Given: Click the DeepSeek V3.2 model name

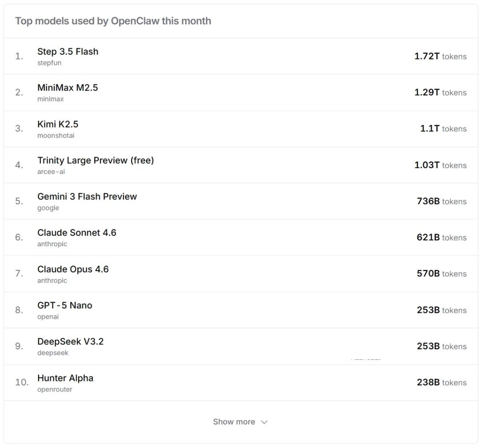Looking at the screenshot, I should coord(70,341).
